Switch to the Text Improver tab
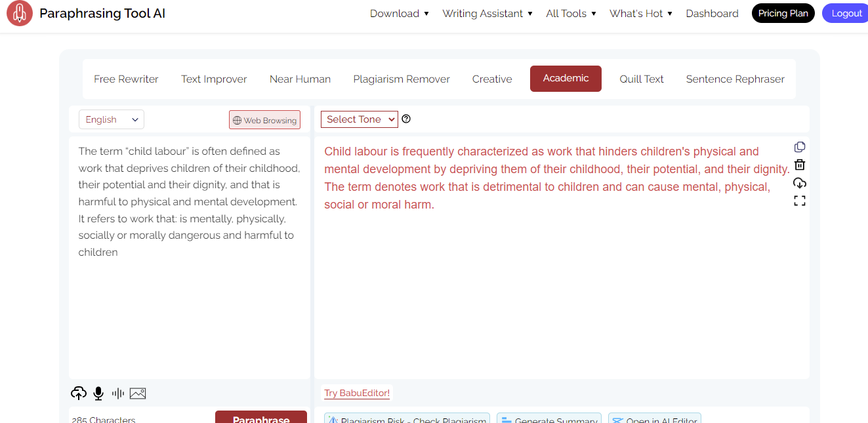Screen dimensions: 868x423 pos(214,79)
